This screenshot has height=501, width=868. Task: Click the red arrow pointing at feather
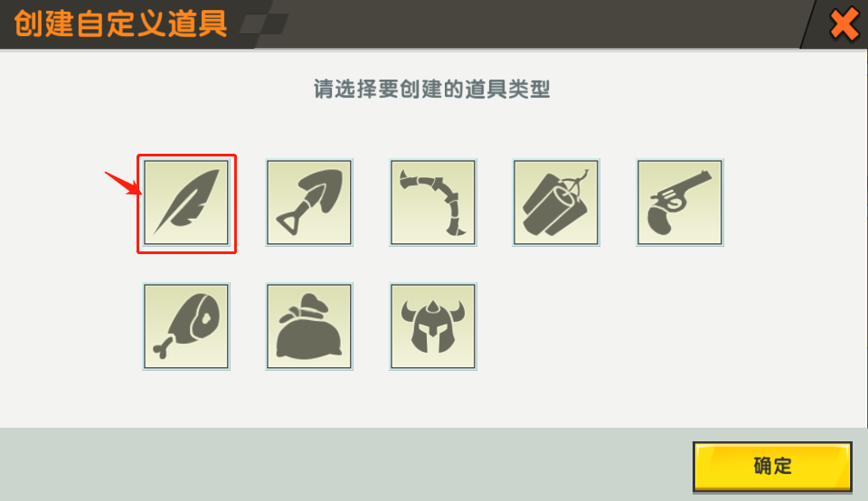[123, 184]
